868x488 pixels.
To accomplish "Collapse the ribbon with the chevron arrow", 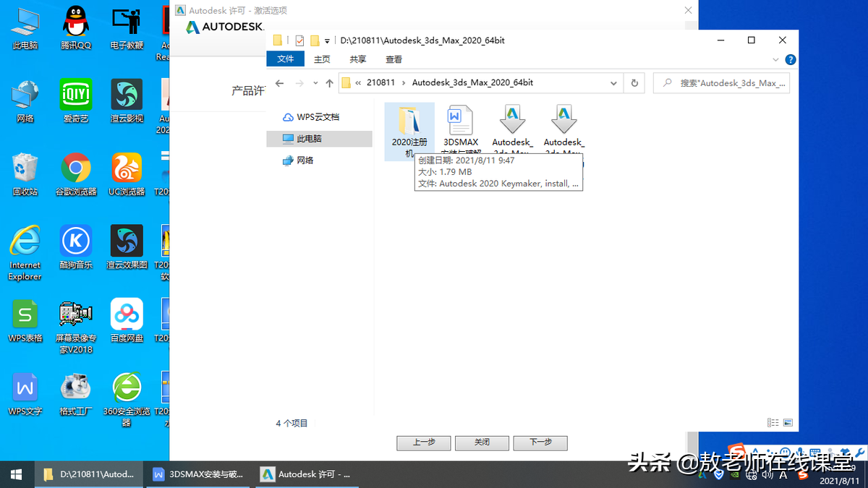I will coord(775,59).
